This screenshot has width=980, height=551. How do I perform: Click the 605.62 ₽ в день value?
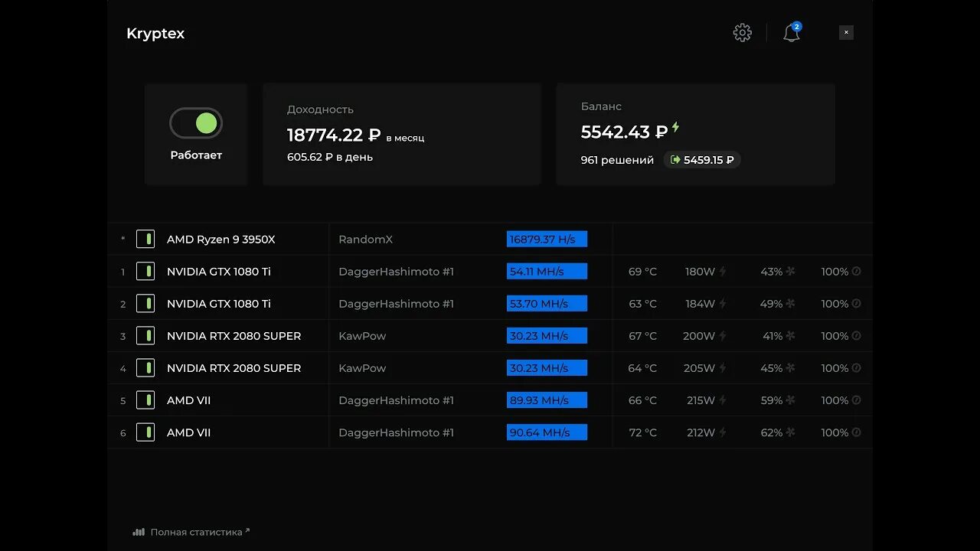click(x=330, y=157)
